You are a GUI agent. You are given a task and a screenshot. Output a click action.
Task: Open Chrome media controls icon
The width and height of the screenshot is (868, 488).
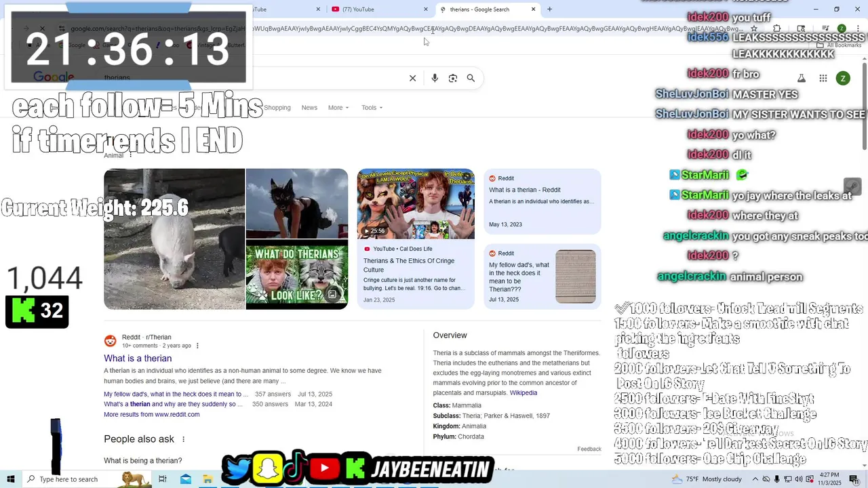pyautogui.click(x=825, y=28)
